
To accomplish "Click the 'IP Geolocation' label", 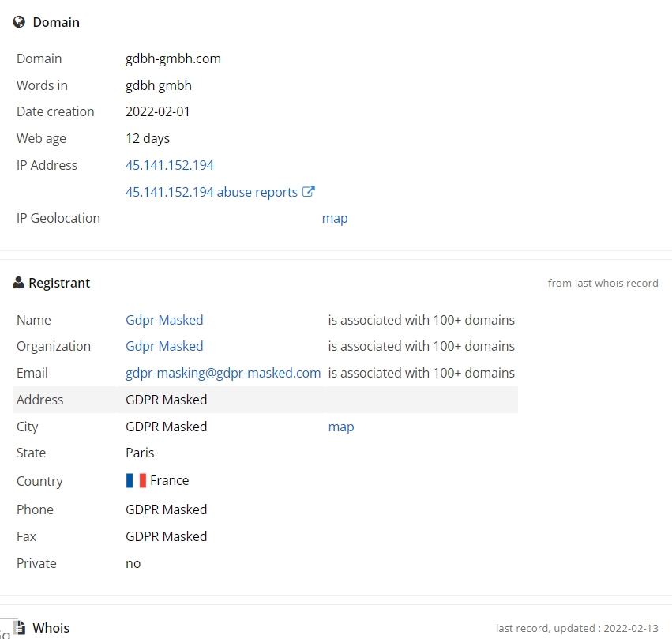I will [x=58, y=218].
